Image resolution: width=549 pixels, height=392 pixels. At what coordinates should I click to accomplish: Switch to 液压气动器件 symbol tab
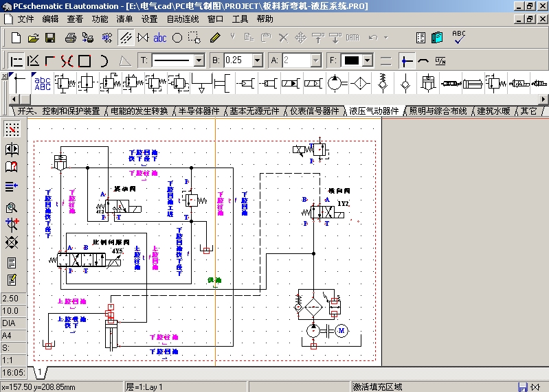(374, 111)
